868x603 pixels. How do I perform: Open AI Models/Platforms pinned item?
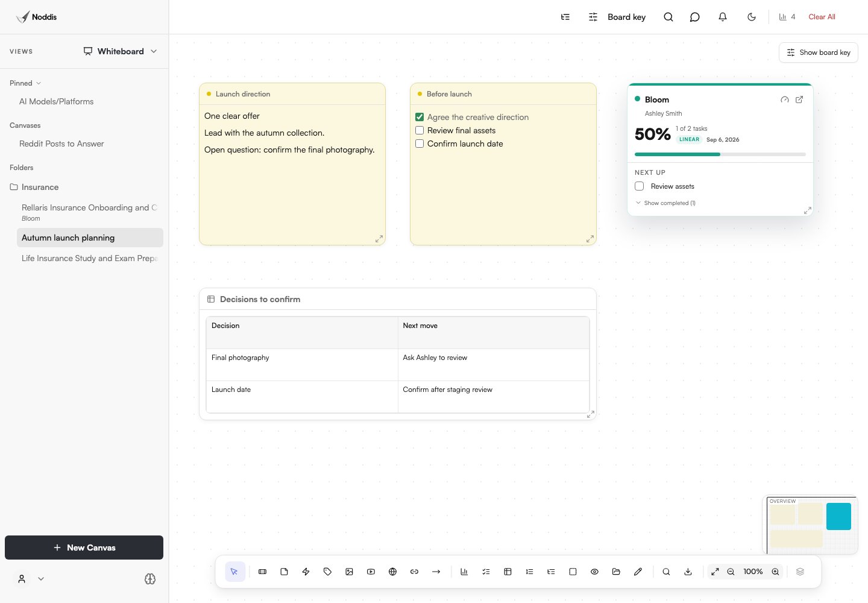point(56,101)
